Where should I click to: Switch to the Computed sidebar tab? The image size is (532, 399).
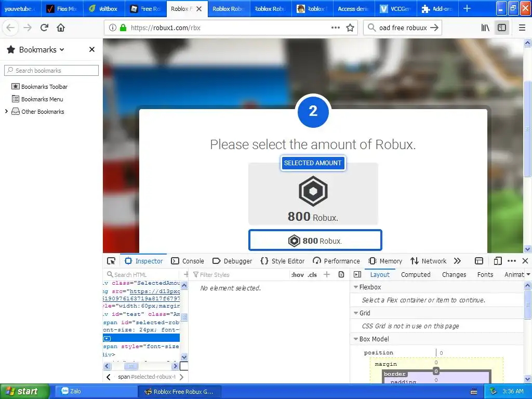coord(416,274)
